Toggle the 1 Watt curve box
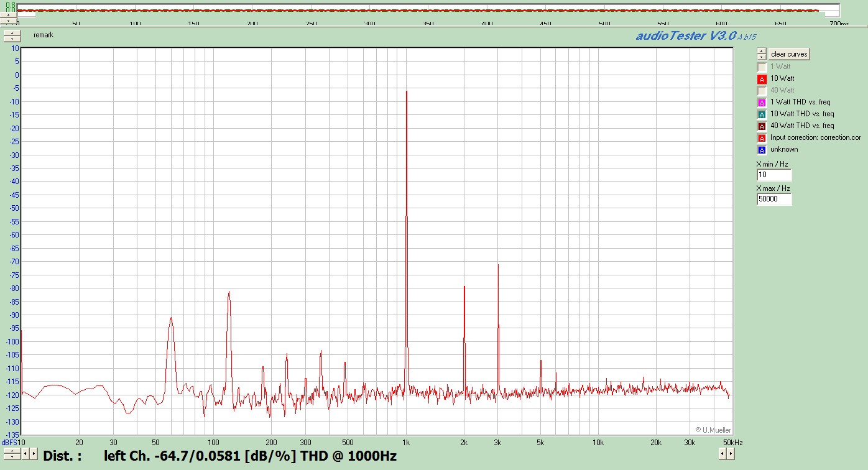Viewport: 868px width, 470px height. click(762, 67)
